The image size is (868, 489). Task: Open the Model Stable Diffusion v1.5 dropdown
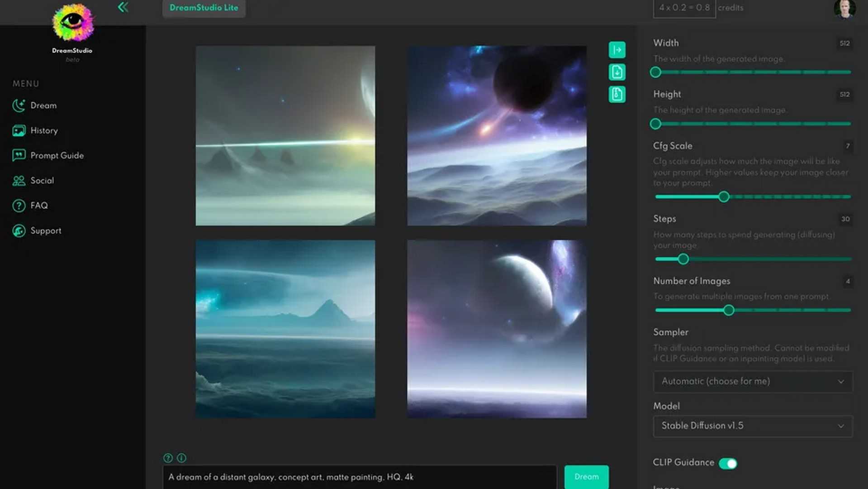click(753, 426)
